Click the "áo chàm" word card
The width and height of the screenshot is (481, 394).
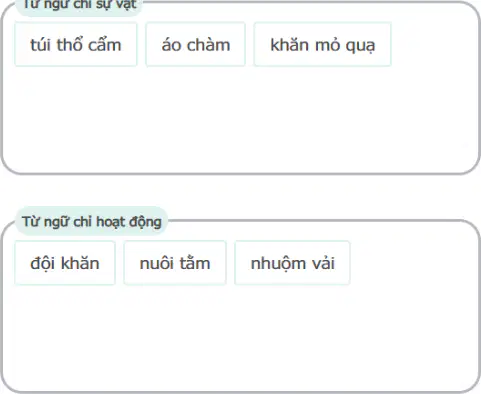(x=195, y=44)
